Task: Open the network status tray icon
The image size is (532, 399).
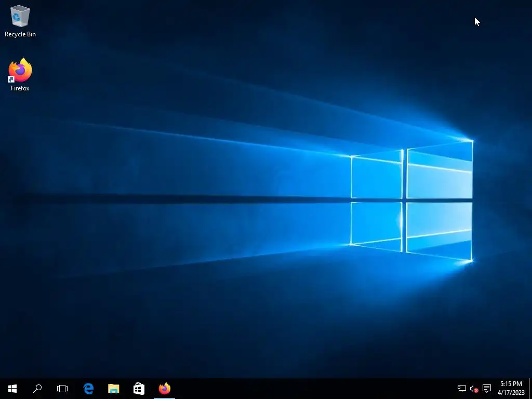Action: [x=461, y=389]
